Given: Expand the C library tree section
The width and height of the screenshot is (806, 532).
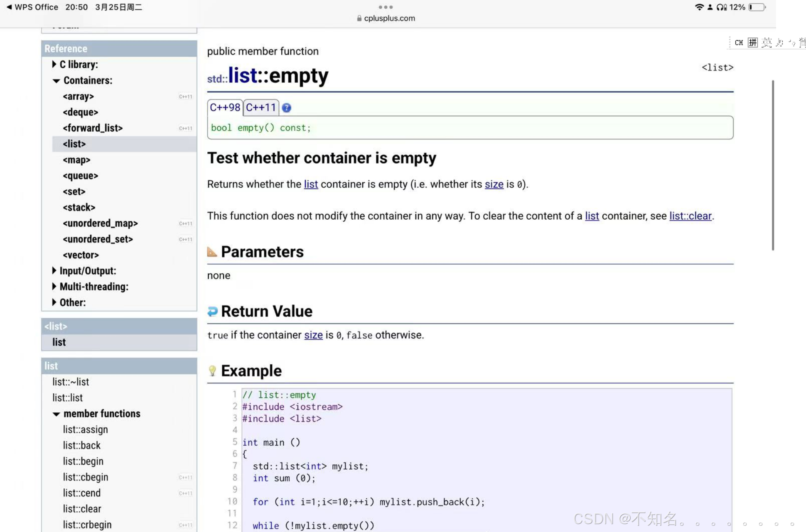Looking at the screenshot, I should pos(54,64).
